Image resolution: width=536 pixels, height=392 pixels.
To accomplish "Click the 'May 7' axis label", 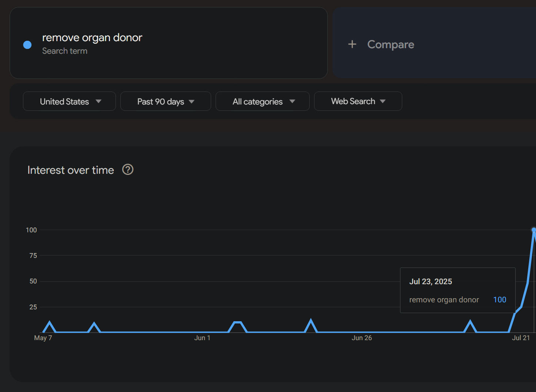I will pos(43,338).
